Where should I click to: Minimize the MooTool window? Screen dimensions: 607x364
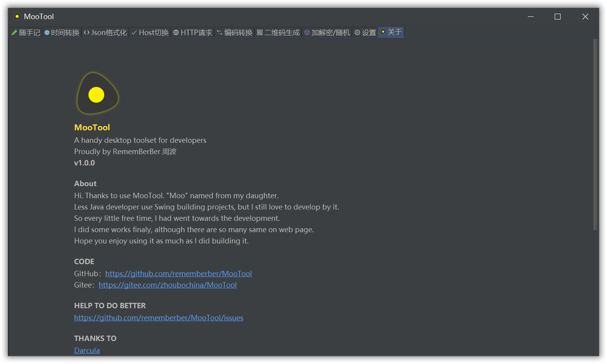[x=531, y=16]
